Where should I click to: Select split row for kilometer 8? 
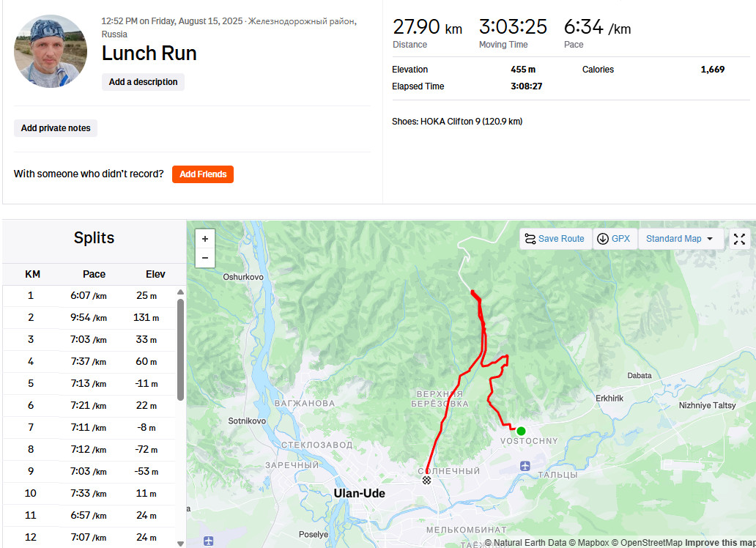tap(89, 450)
